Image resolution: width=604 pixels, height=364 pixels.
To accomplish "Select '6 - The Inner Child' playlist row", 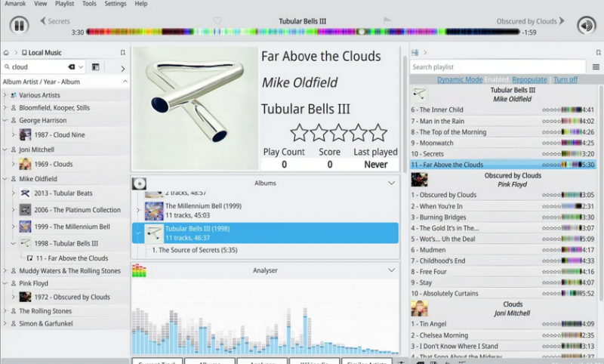I will [503, 110].
